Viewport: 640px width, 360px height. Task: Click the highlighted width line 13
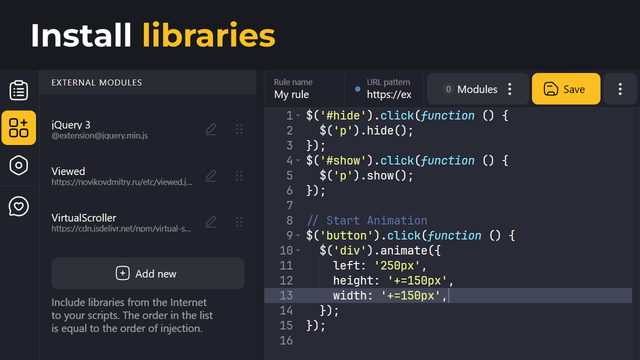(448, 296)
